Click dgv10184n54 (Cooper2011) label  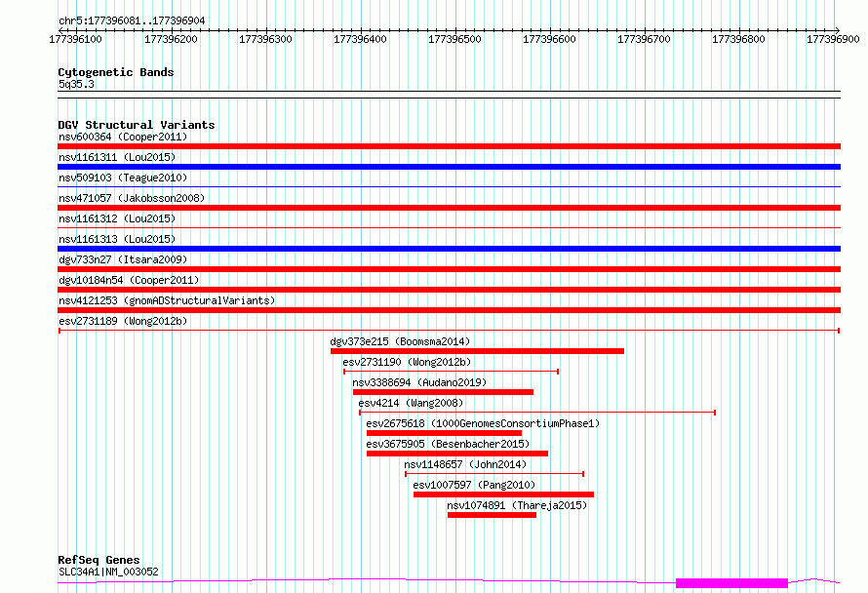129,280
